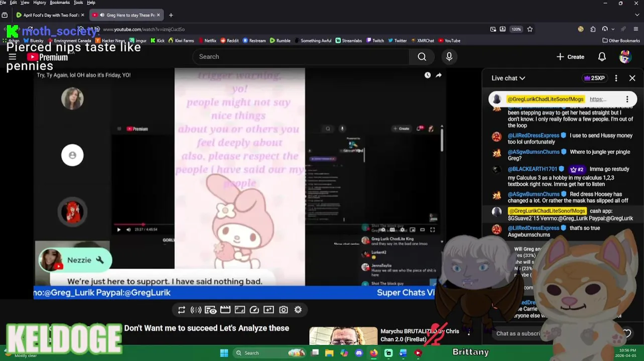Viewport: 644px width, 361px height.
Task: Bookmark this page with the star icon
Action: click(x=530, y=29)
